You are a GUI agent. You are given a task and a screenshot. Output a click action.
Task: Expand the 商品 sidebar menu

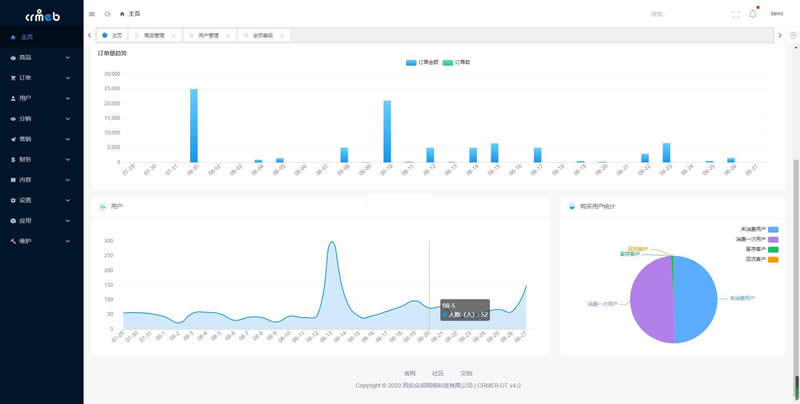point(40,58)
